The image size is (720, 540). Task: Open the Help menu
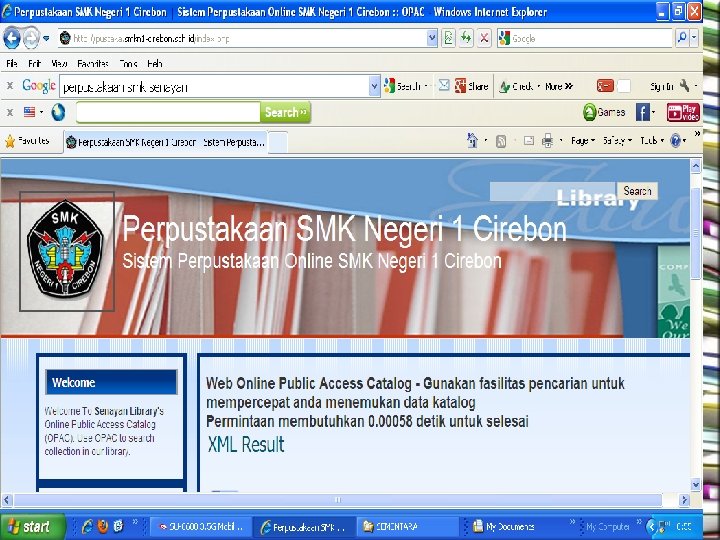coord(155,63)
